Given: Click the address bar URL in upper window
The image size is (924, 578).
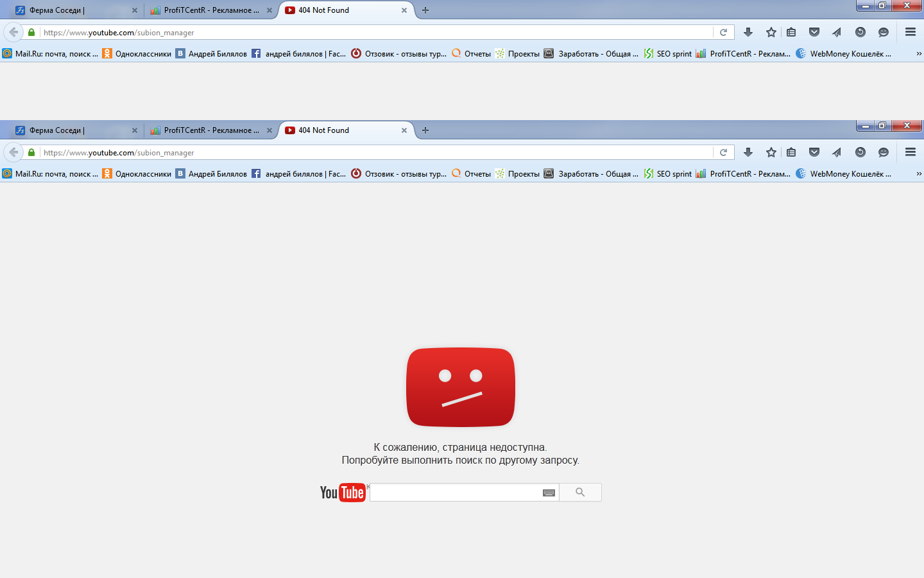Looking at the screenshot, I should pyautogui.click(x=119, y=33).
